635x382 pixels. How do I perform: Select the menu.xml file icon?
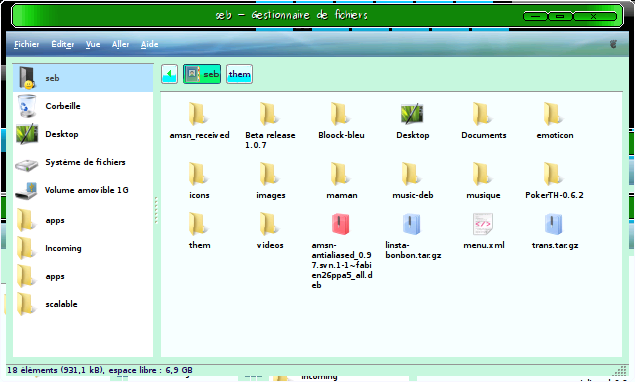(482, 224)
